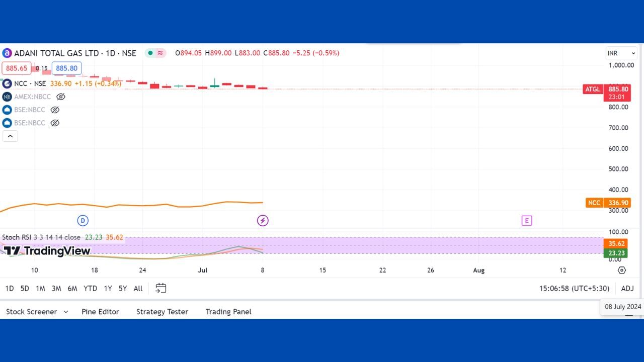
Task: Open the Trading Panel tab
Action: click(228, 312)
